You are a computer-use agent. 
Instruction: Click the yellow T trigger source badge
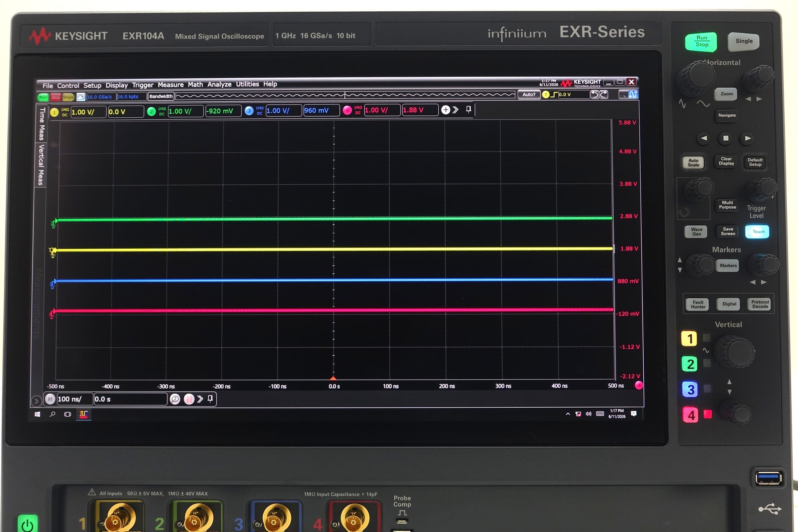(x=546, y=94)
